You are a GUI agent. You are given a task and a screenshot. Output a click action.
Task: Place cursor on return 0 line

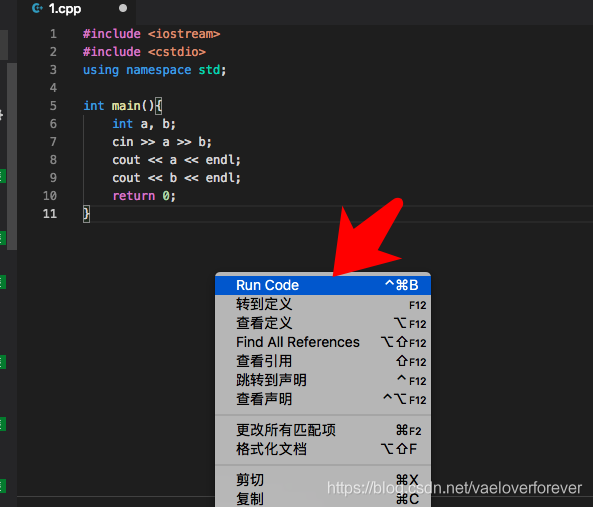coord(144,196)
